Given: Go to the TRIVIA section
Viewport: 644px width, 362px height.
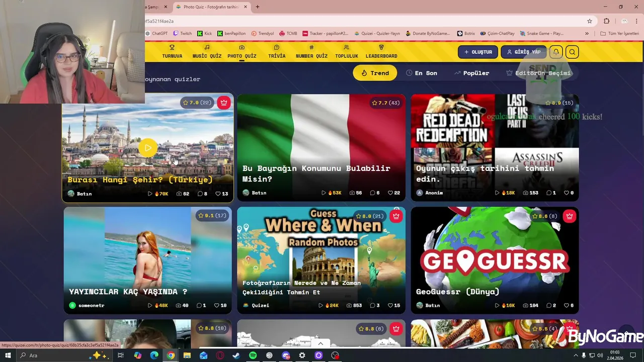Looking at the screenshot, I should (x=277, y=52).
